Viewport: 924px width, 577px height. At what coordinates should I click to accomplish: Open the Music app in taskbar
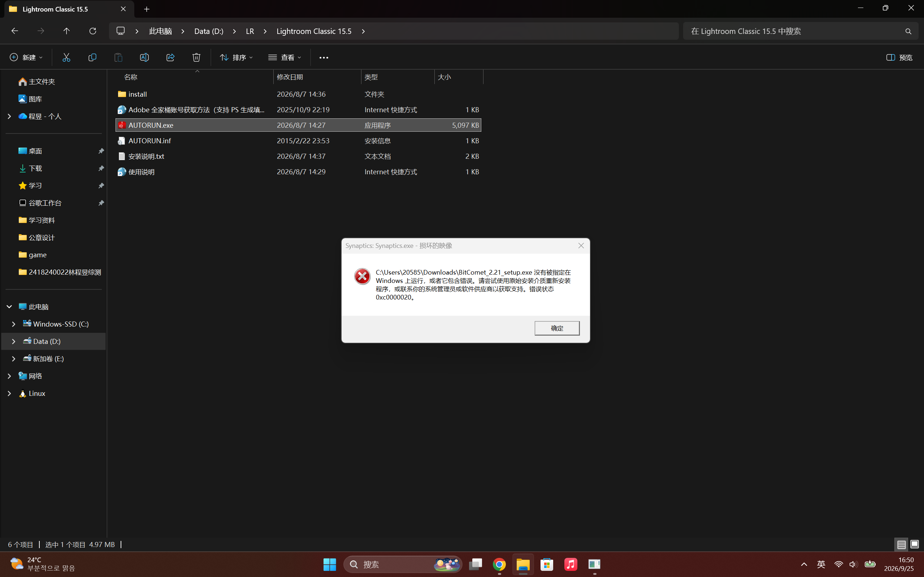(571, 564)
